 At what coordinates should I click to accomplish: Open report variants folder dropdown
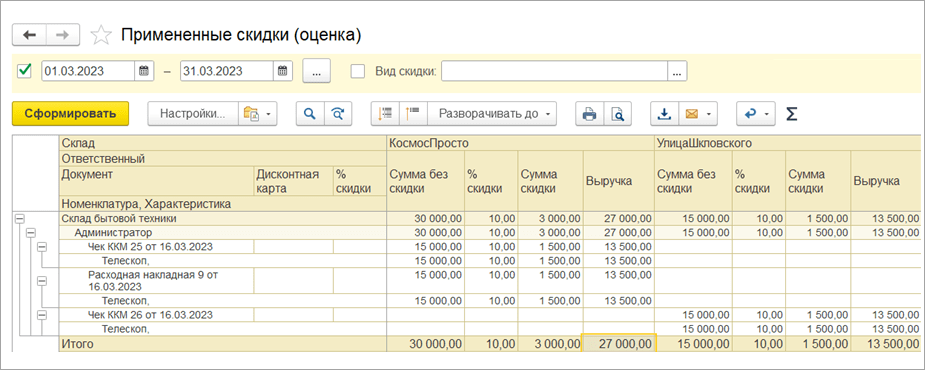coord(258,114)
